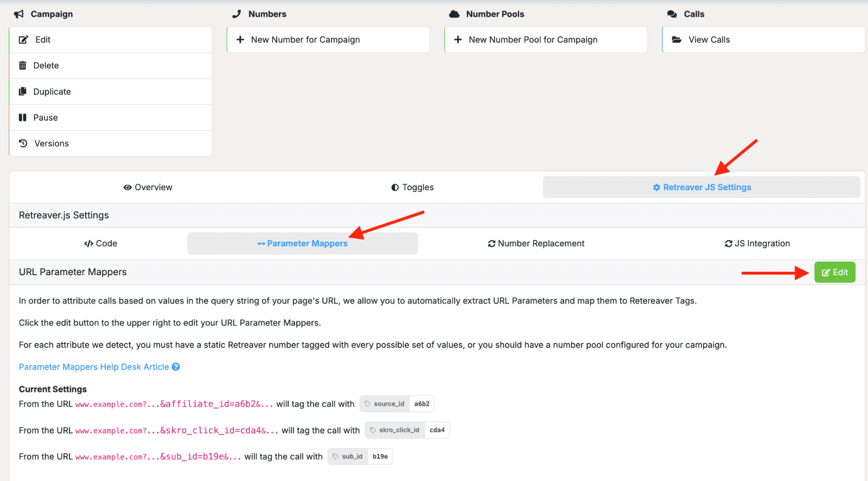The height and width of the screenshot is (481, 868).
Task: Click the help question mark icon
Action: pos(176,367)
